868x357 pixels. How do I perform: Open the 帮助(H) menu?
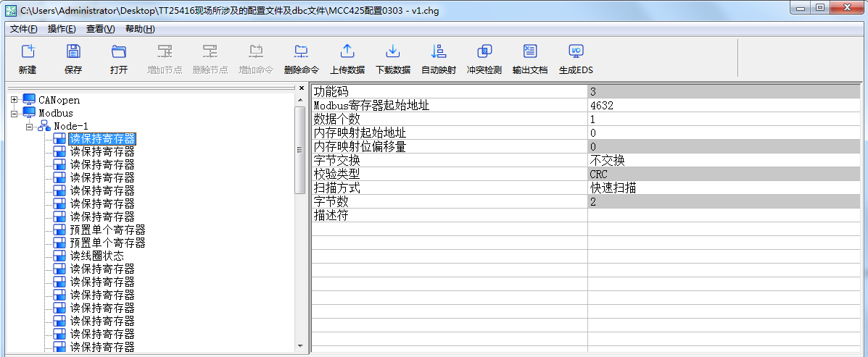140,29
